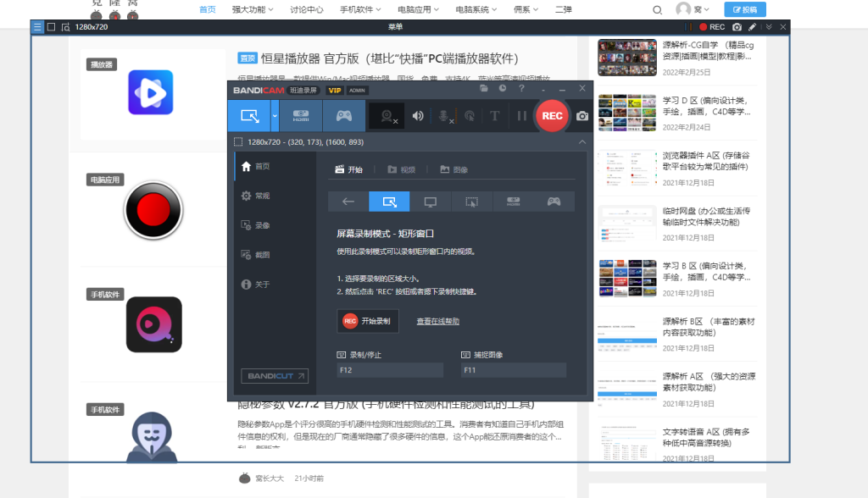Screen dimensions: 868x498
Task: Open the BANDICUT button
Action: pyautogui.click(x=275, y=376)
